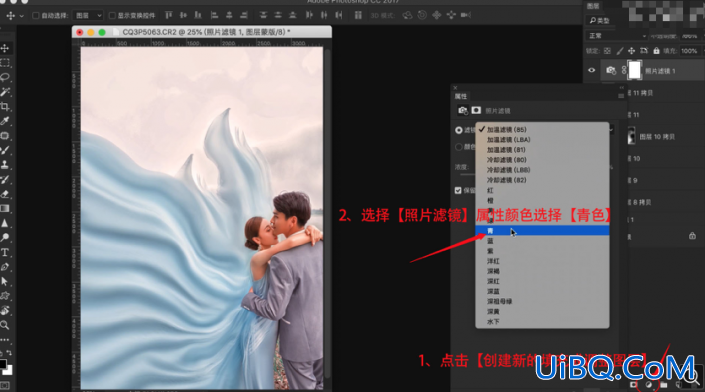705x392 pixels.
Task: Select the Move tool in the toolbox
Action: coord(5,48)
